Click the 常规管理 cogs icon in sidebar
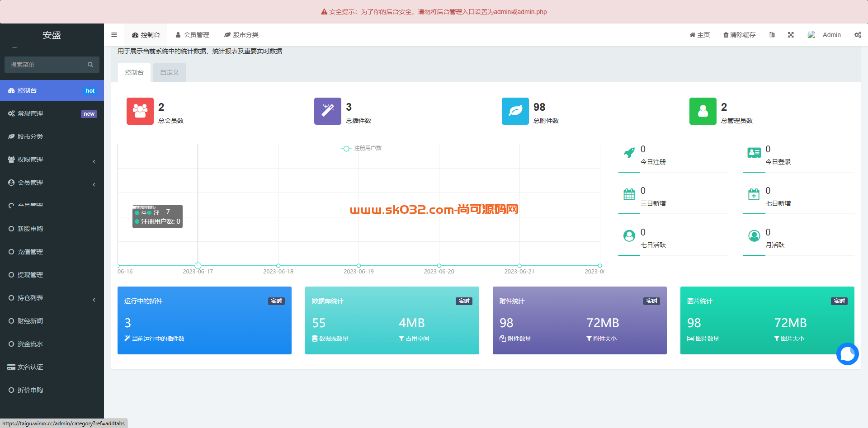This screenshot has height=428, width=868. tap(11, 113)
